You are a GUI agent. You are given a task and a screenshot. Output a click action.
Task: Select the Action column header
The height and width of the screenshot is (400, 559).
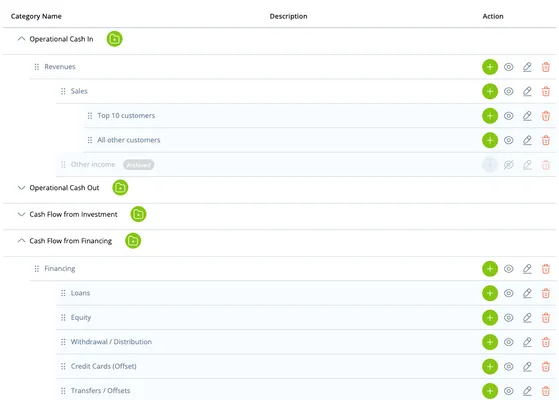point(493,16)
